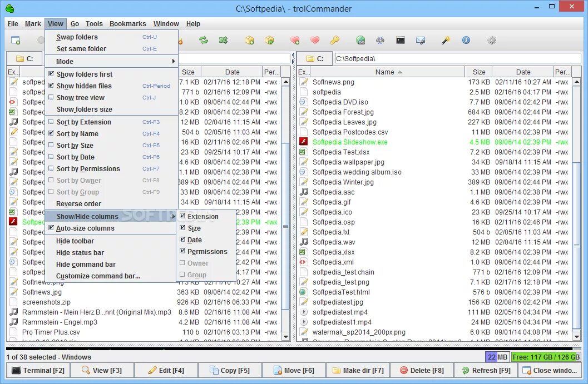Select Customize command bar... entry
This screenshot has width=588, height=384.
click(x=111, y=276)
